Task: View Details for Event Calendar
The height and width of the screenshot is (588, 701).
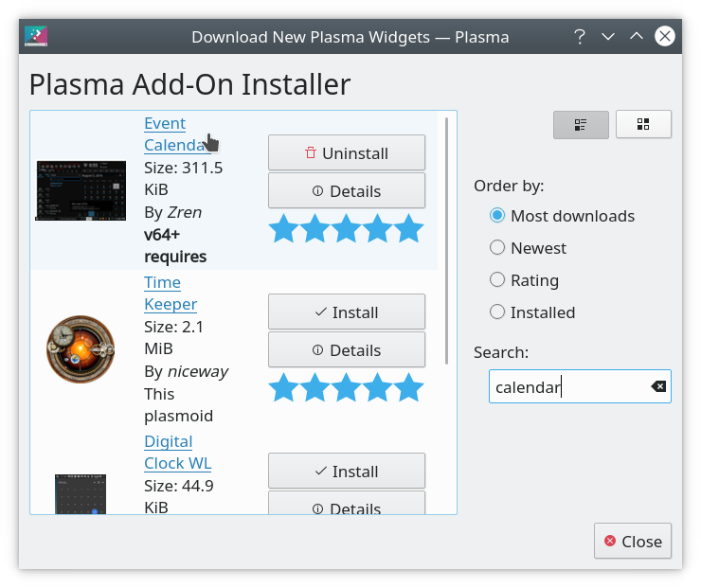Action: (x=346, y=190)
